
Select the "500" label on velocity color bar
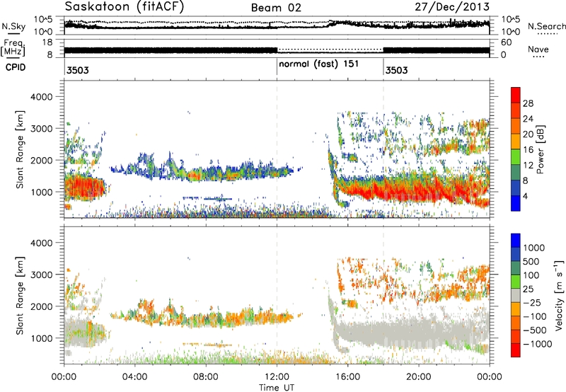(x=533, y=262)
